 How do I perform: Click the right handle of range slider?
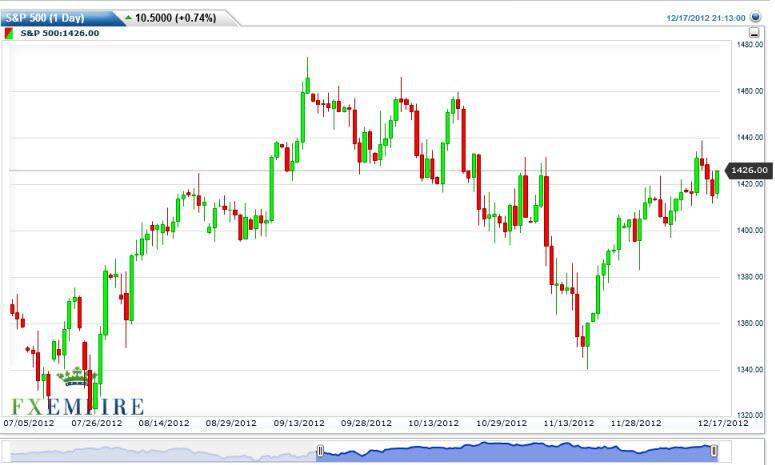coord(714,452)
